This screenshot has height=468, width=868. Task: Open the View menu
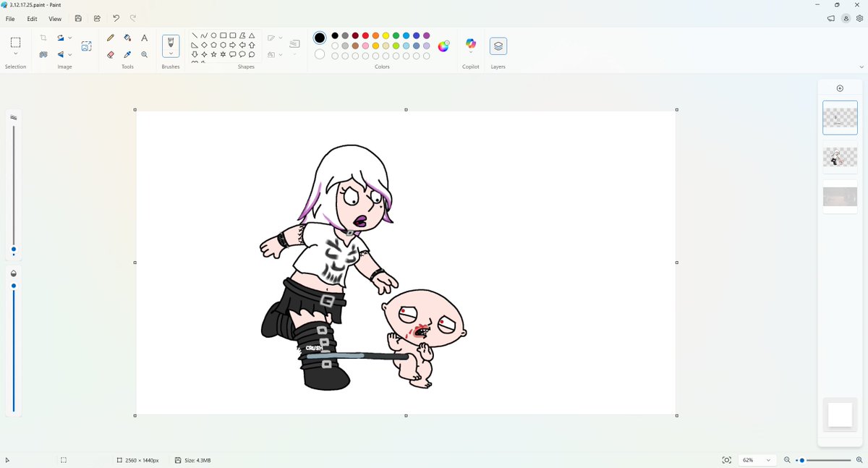click(x=55, y=19)
